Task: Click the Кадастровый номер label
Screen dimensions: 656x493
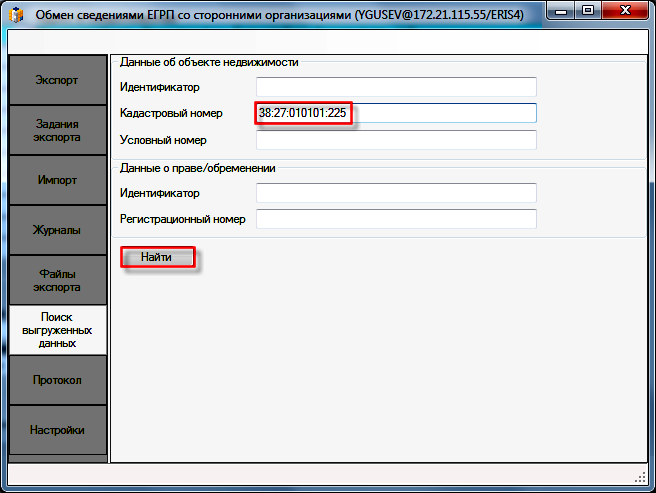Action: coord(171,113)
